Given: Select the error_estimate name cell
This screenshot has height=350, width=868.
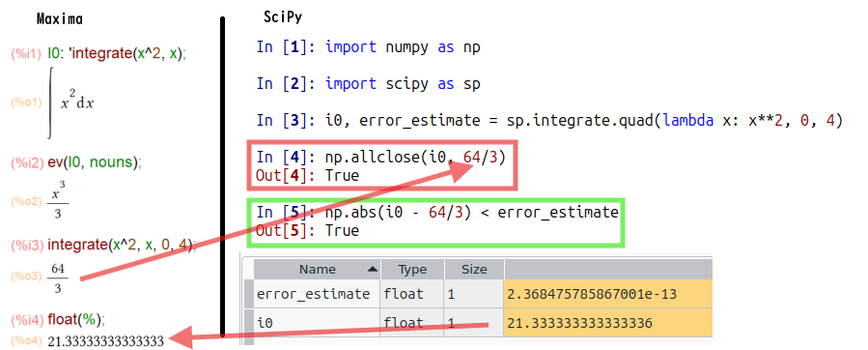Looking at the screenshot, I should click(318, 294).
